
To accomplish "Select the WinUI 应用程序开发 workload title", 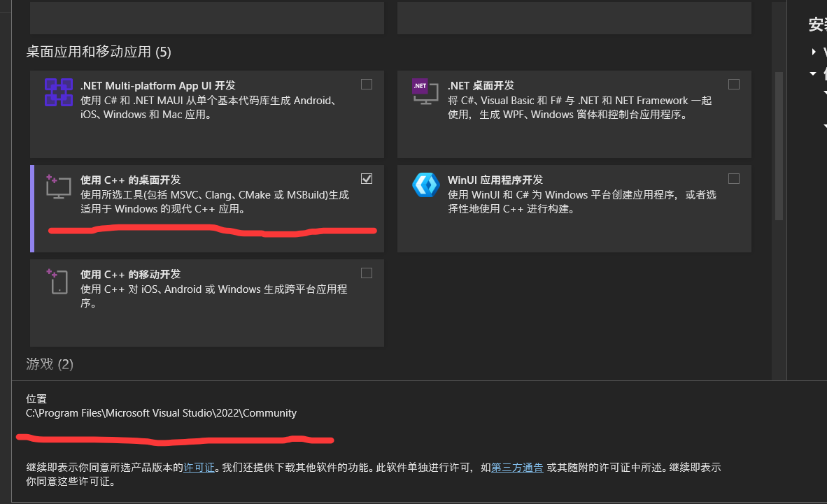I will click(495, 180).
